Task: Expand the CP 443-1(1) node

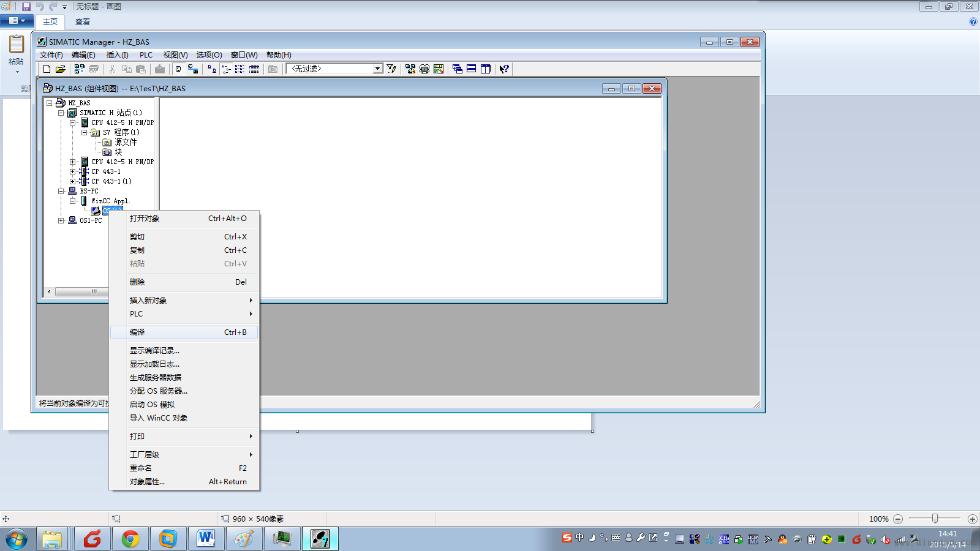Action: pyautogui.click(x=73, y=182)
